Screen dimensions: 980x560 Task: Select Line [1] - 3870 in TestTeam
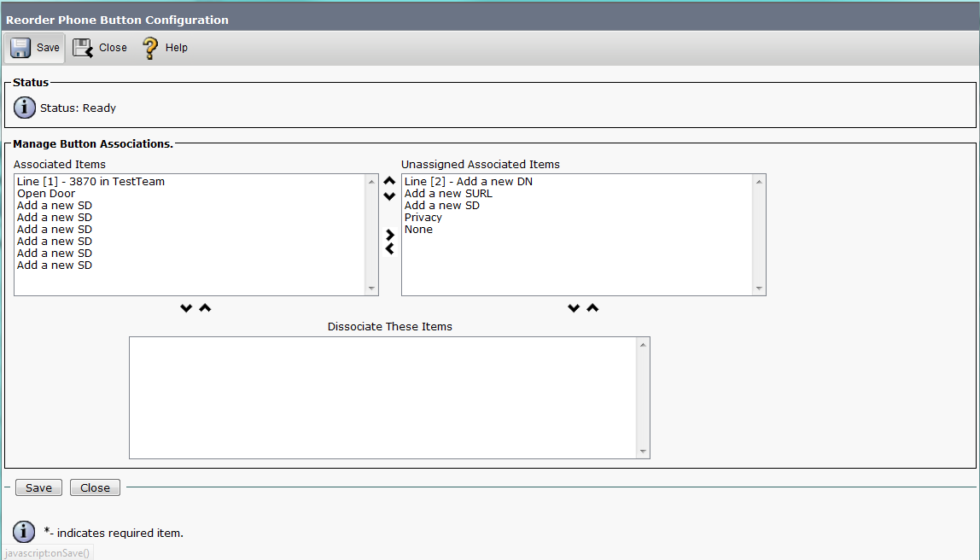coord(90,182)
